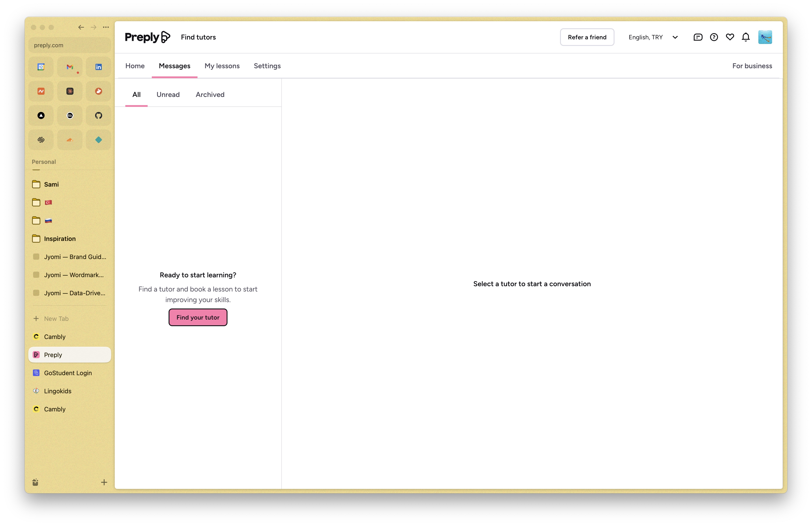This screenshot has width=812, height=526.
Task: Open the profile avatar thumbnail
Action: pos(765,37)
